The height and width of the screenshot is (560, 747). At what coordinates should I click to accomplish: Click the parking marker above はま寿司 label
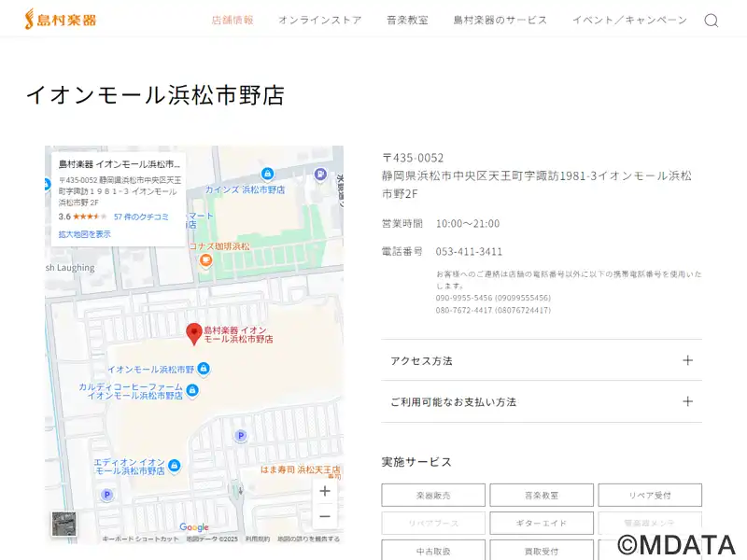(x=241, y=435)
